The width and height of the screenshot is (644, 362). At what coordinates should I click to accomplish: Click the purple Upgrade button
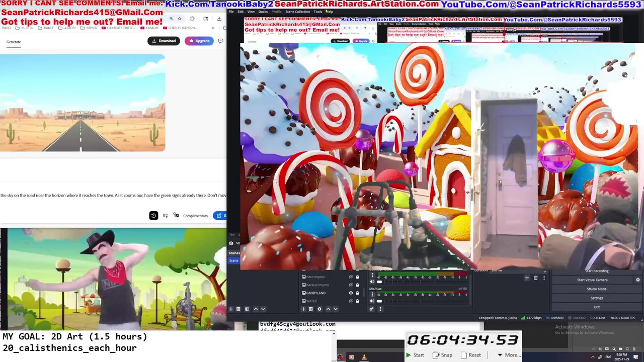point(199,41)
